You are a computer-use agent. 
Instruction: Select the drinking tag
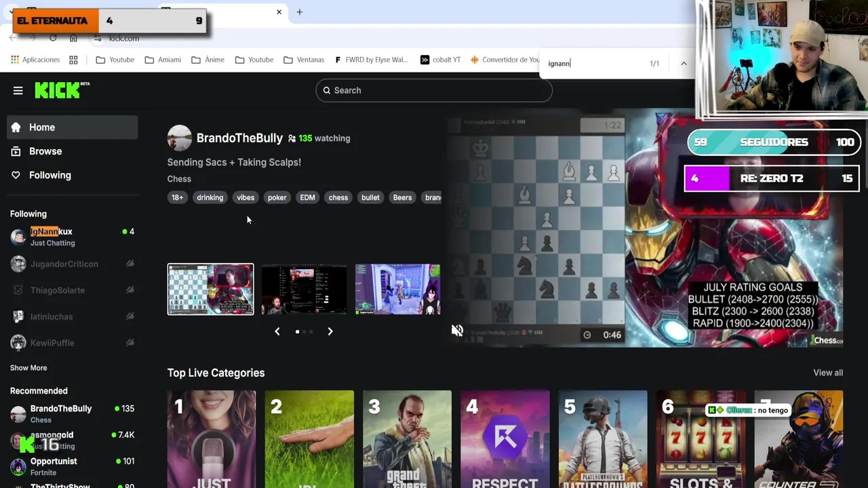(x=210, y=197)
